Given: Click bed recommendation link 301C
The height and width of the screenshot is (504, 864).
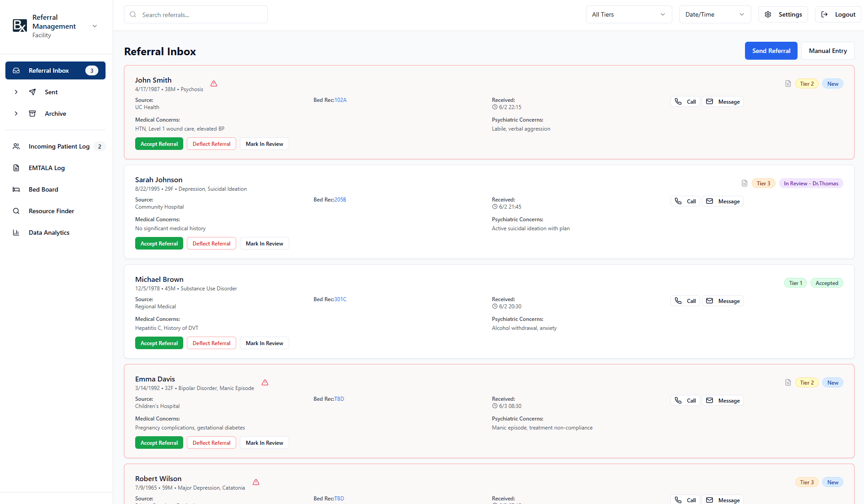Looking at the screenshot, I should coord(340,299).
